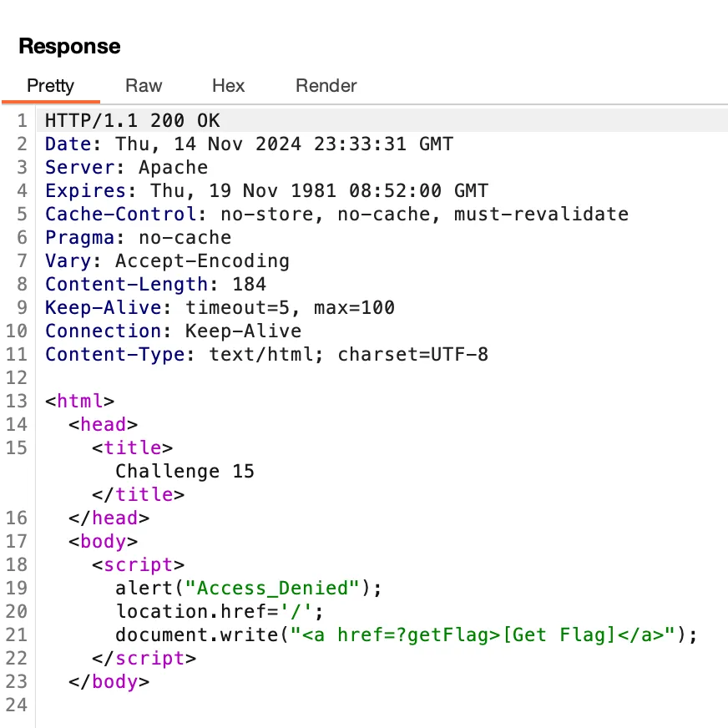Image resolution: width=728 pixels, height=728 pixels.
Task: Select the Challenge 15 title text
Action: [x=185, y=471]
